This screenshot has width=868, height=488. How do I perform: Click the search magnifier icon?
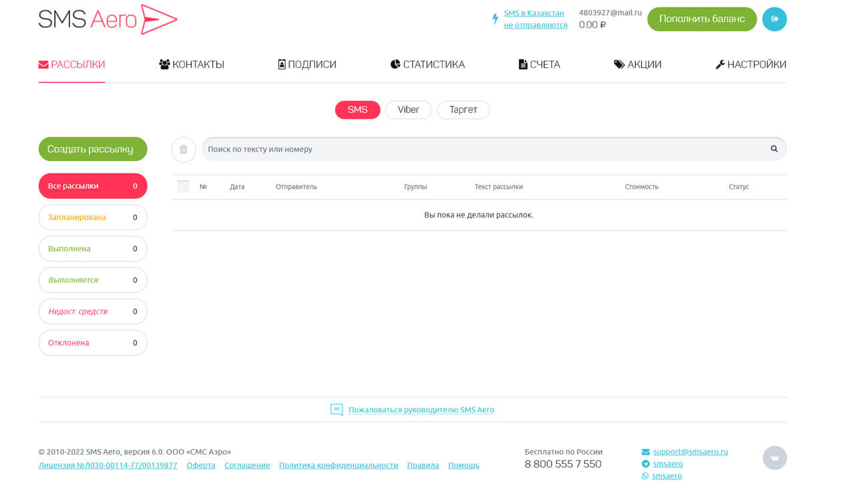point(774,149)
